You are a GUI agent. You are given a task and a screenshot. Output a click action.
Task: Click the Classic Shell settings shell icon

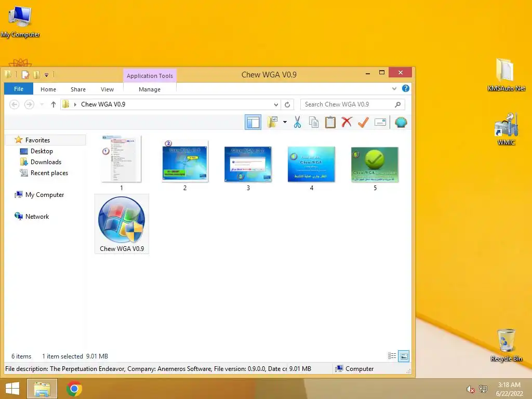401,122
